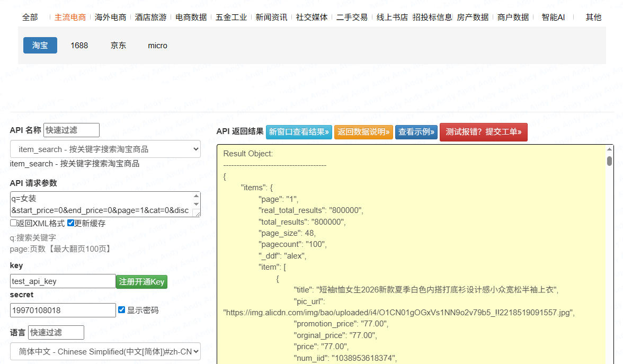Viewport: 623px width, 364px height.
Task: Click the q:搜索关键字 hint text
Action: pos(33,237)
